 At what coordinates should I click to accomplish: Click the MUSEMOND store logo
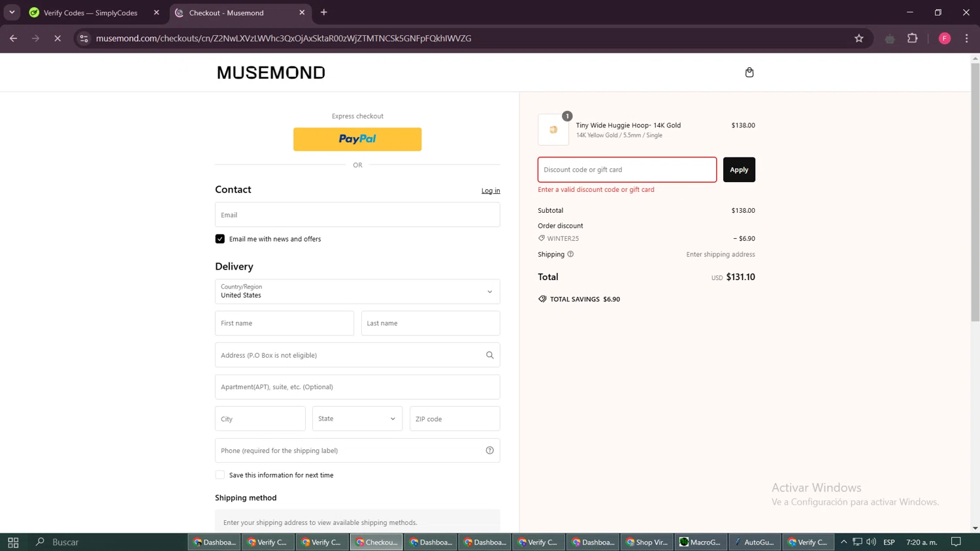[271, 72]
